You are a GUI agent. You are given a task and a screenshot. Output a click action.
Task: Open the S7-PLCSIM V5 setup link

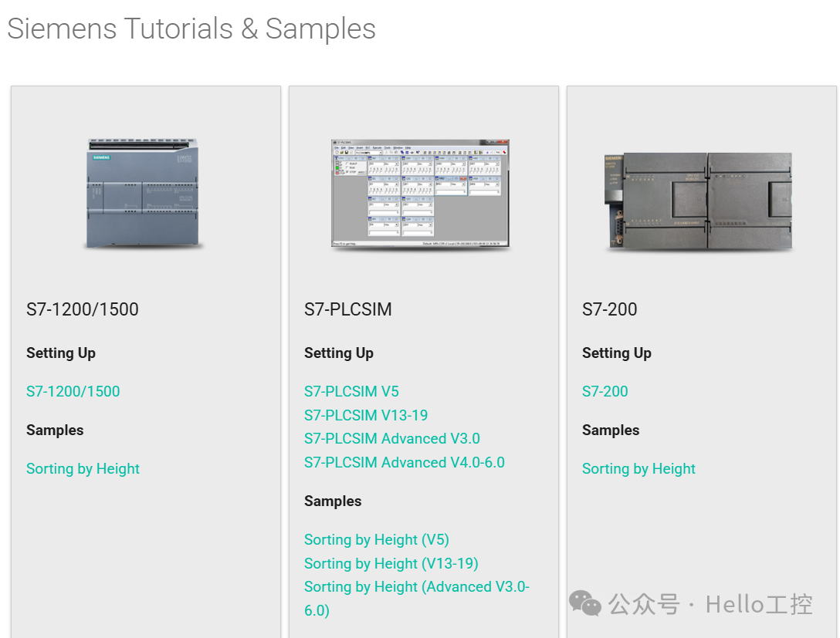pos(351,391)
